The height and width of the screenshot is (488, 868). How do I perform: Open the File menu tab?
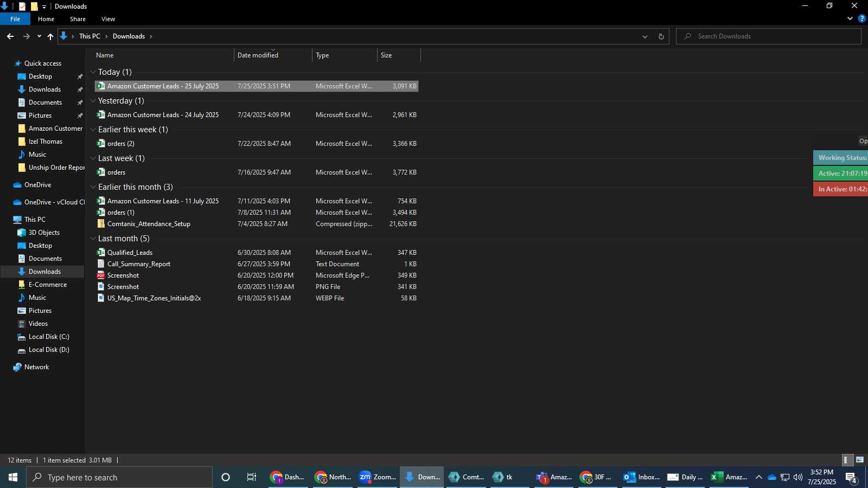point(15,19)
